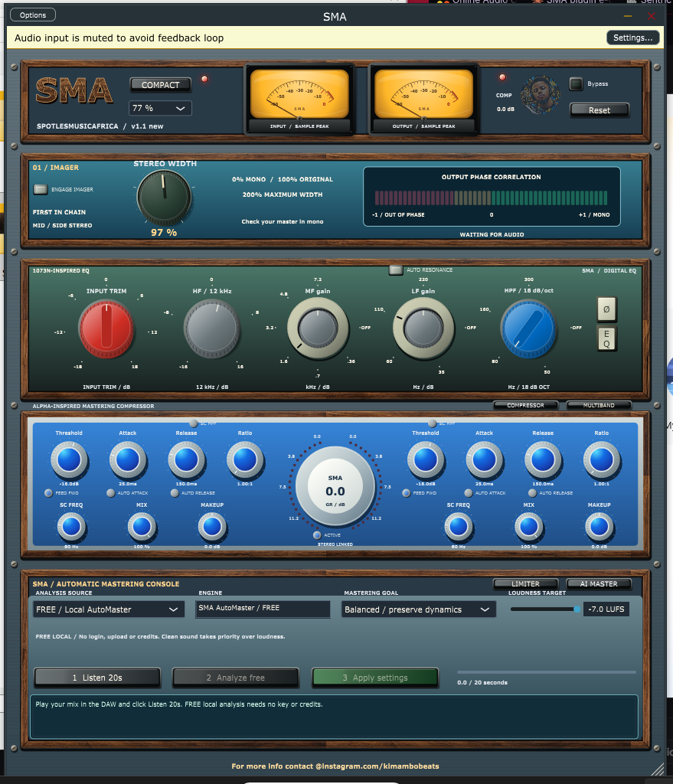The width and height of the screenshot is (673, 784).
Task: Open the 77 % UI scale dropdown
Action: pos(160,108)
